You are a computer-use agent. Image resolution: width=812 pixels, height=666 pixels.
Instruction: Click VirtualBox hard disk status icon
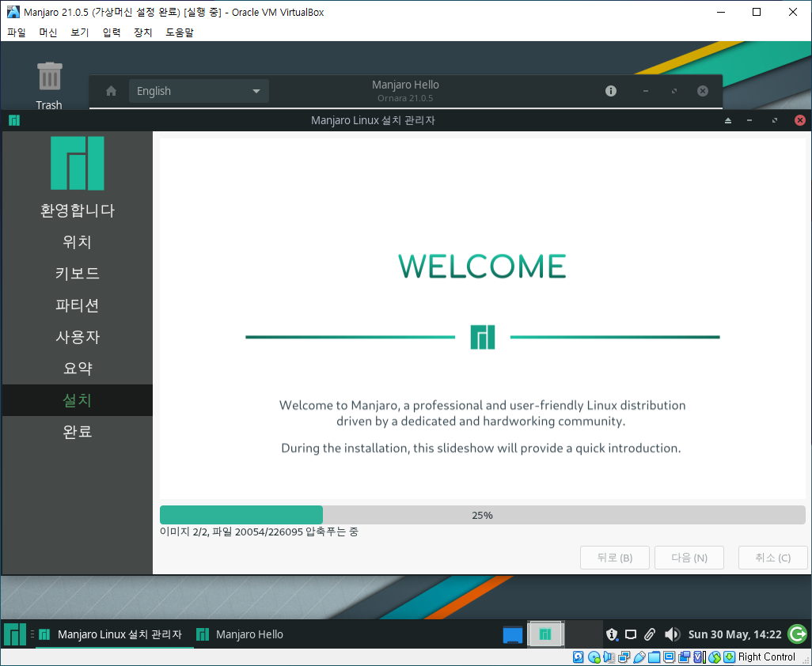pos(578,657)
